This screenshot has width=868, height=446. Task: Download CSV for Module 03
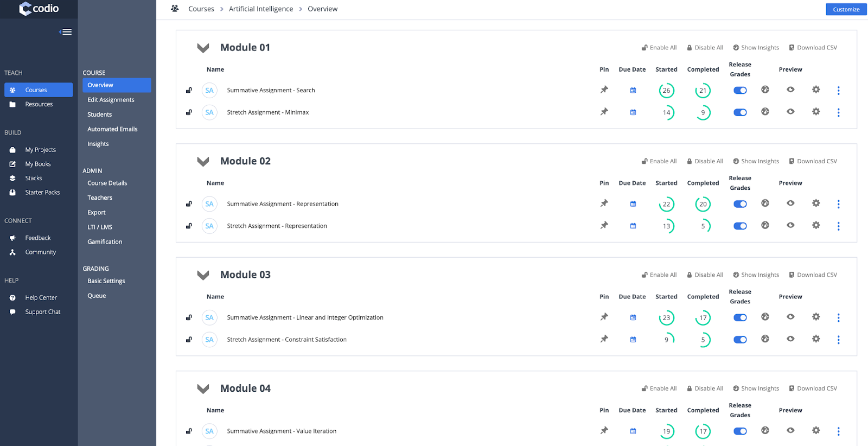(x=813, y=275)
